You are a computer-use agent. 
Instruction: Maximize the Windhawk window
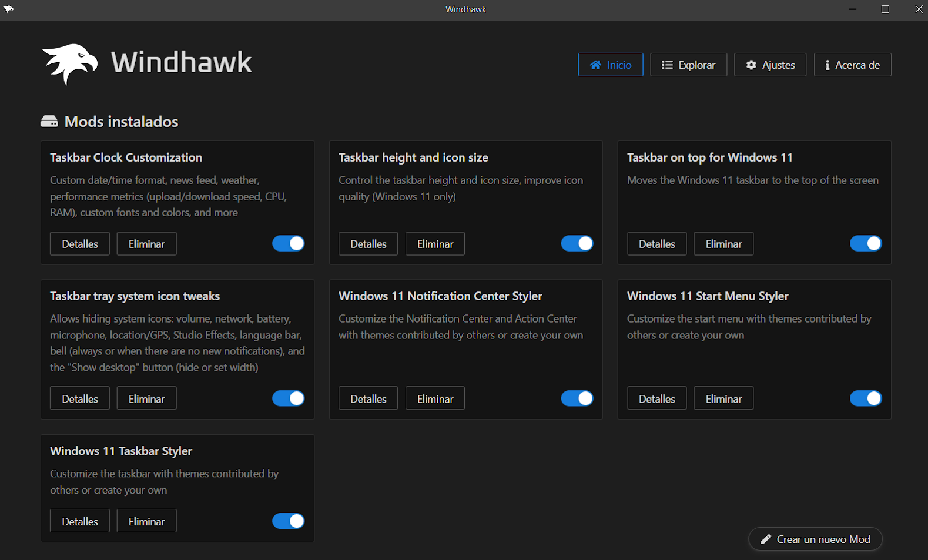pos(886,9)
